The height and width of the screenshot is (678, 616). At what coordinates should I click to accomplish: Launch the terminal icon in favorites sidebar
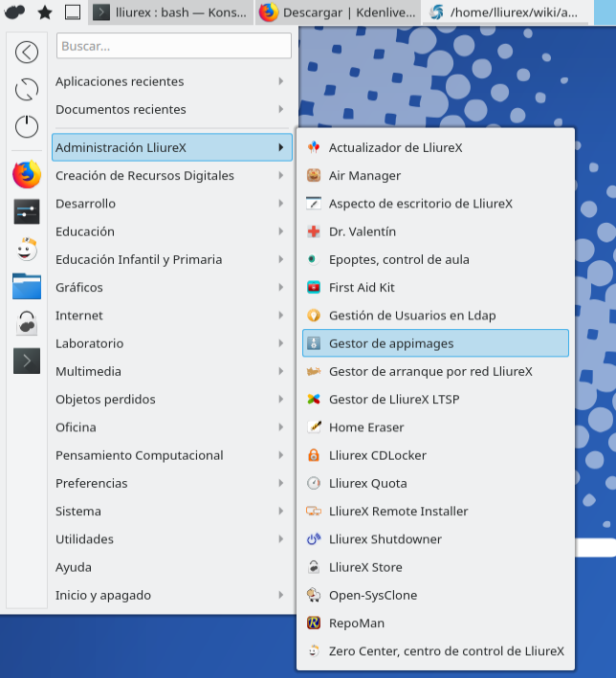[x=27, y=361]
